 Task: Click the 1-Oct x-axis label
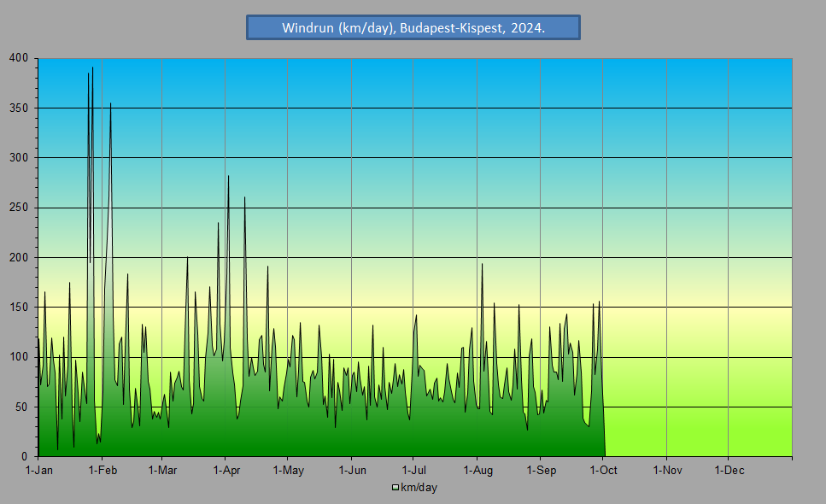pyautogui.click(x=603, y=471)
